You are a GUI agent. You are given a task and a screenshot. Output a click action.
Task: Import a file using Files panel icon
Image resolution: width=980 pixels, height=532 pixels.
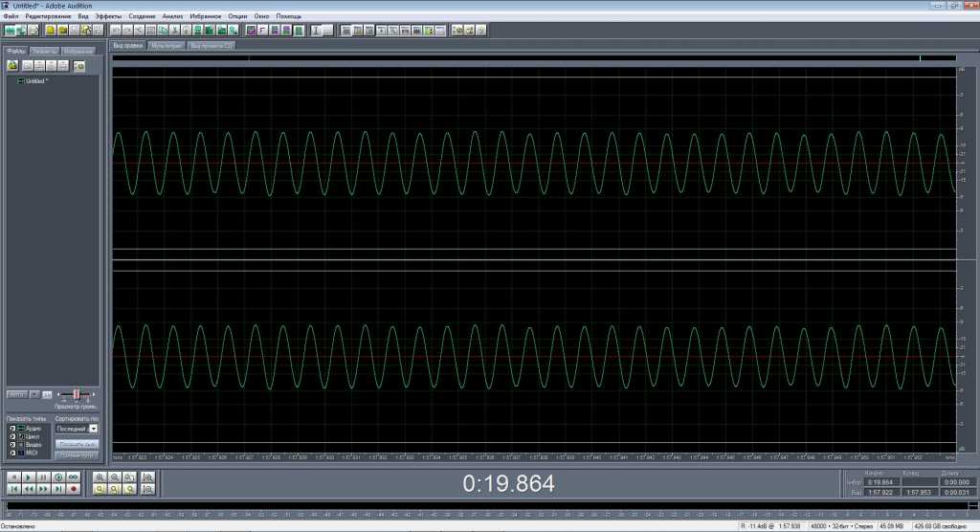pyautogui.click(x=12, y=66)
